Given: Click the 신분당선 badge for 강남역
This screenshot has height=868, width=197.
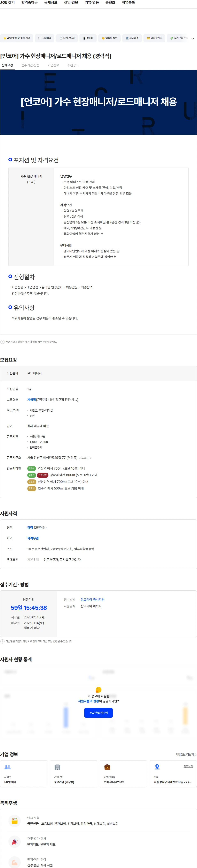Looking at the screenshot, I should (x=43, y=475).
